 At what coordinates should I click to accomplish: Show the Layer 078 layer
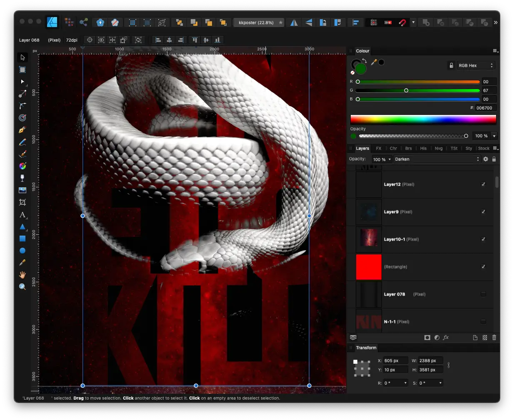(x=483, y=294)
